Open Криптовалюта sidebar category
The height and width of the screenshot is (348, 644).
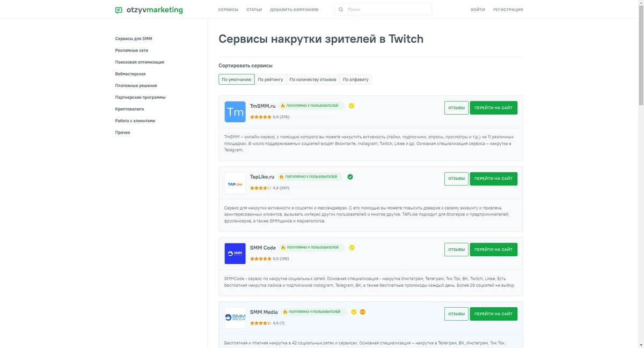(x=129, y=109)
